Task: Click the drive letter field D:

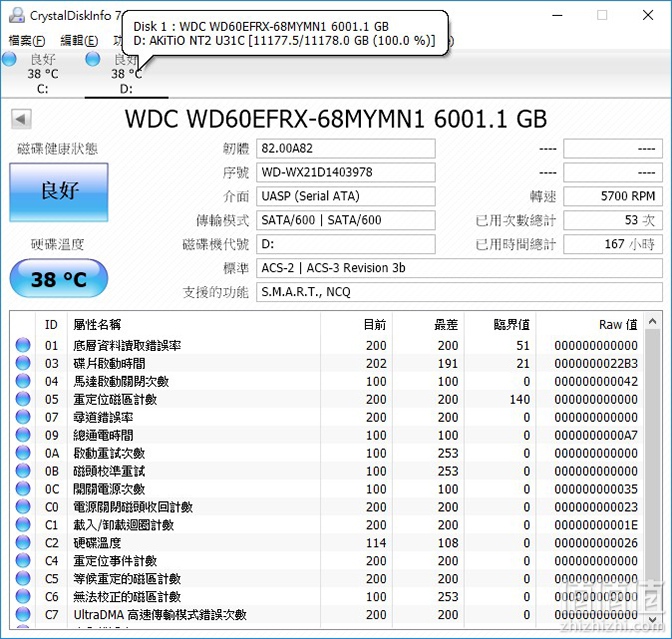Action: (x=345, y=244)
